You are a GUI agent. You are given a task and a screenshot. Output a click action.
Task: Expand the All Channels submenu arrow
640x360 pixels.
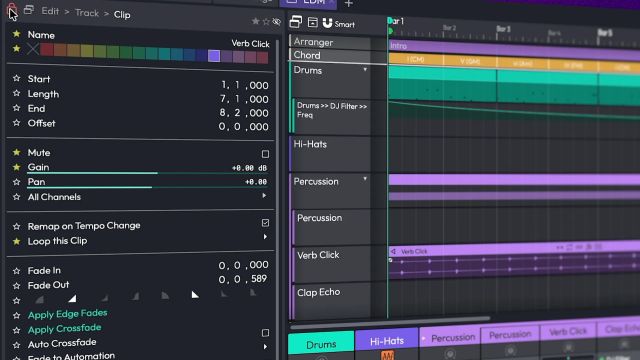(x=264, y=196)
